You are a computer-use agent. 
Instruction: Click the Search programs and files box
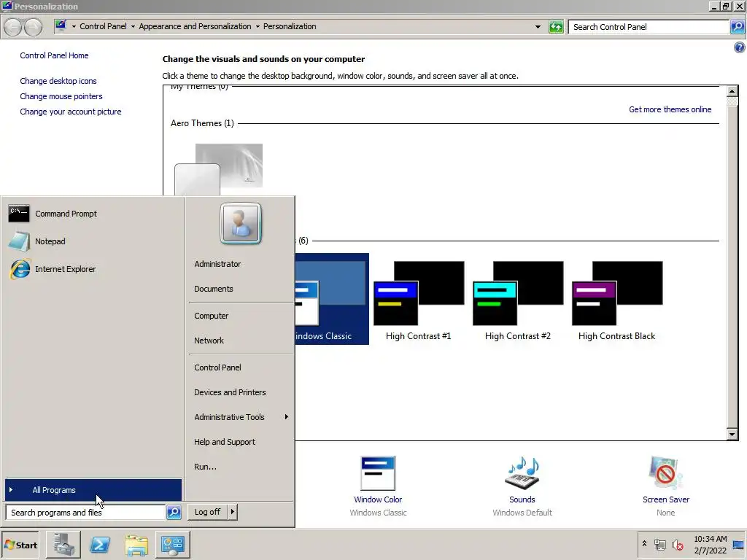[86, 513]
